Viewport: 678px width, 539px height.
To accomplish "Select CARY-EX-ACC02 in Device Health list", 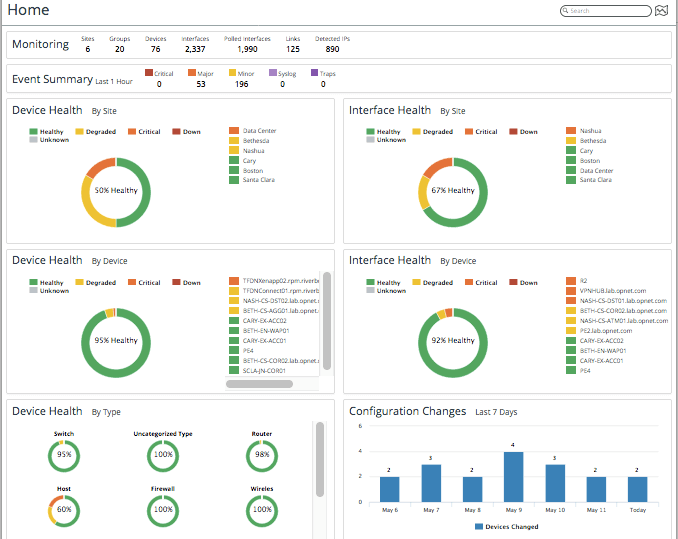I will (x=258, y=321).
